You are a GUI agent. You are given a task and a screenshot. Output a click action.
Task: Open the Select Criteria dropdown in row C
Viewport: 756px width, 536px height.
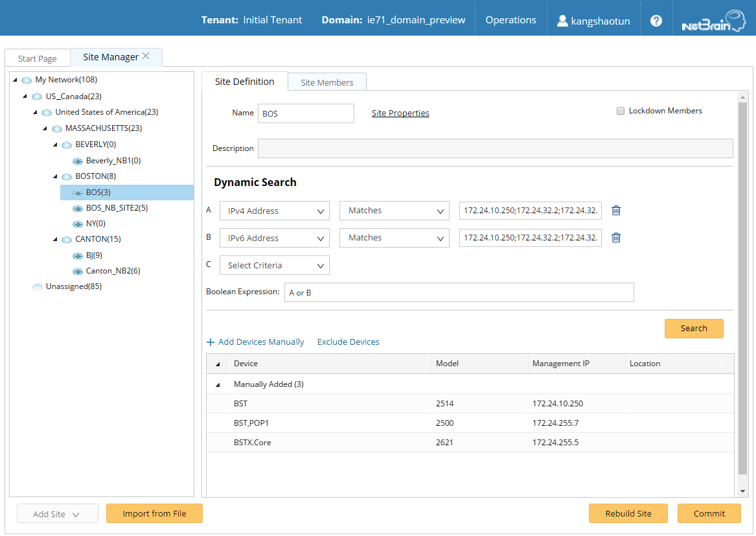(x=275, y=266)
